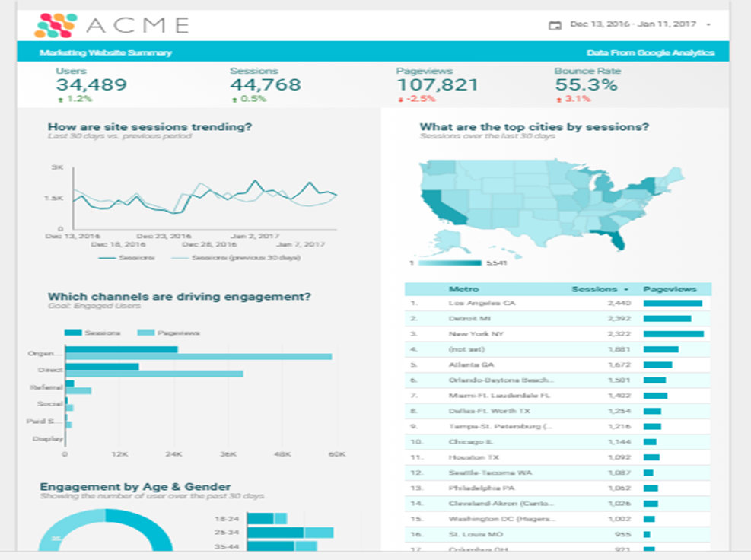Click the 18-24 age group bar
751x560 pixels.
267,518
